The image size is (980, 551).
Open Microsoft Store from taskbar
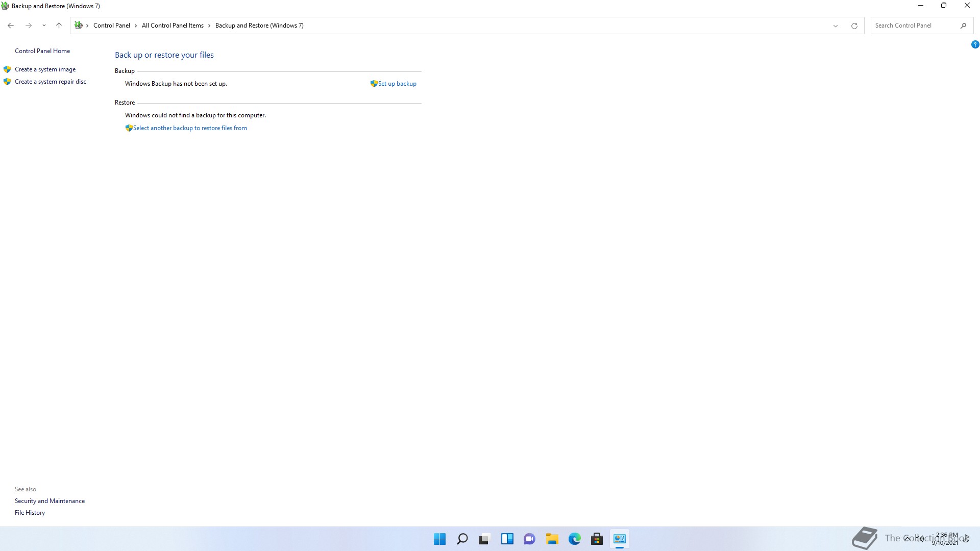(x=597, y=539)
